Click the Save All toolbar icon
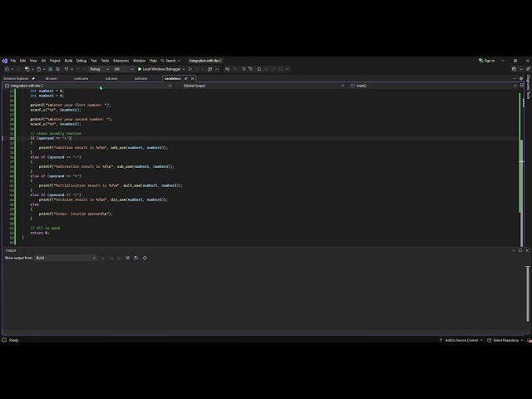Screen dimensions: 532x399 pos(57,69)
